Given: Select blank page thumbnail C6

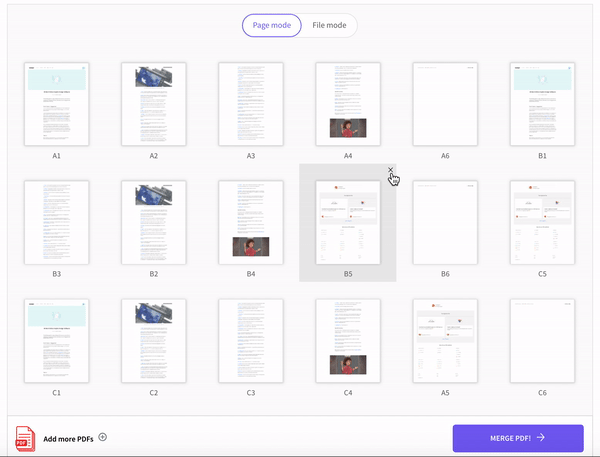Looking at the screenshot, I should point(542,341).
